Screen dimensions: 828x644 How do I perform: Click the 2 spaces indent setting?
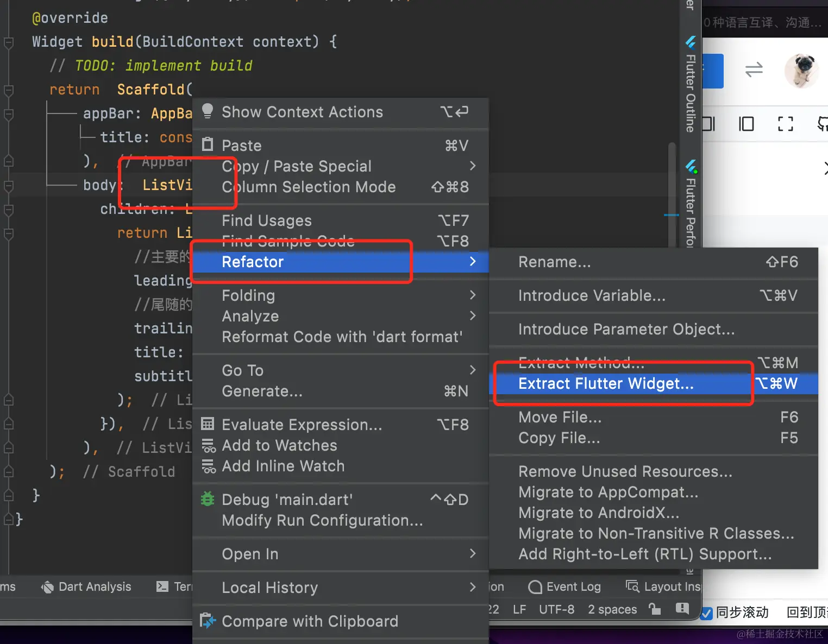pyautogui.click(x=612, y=609)
